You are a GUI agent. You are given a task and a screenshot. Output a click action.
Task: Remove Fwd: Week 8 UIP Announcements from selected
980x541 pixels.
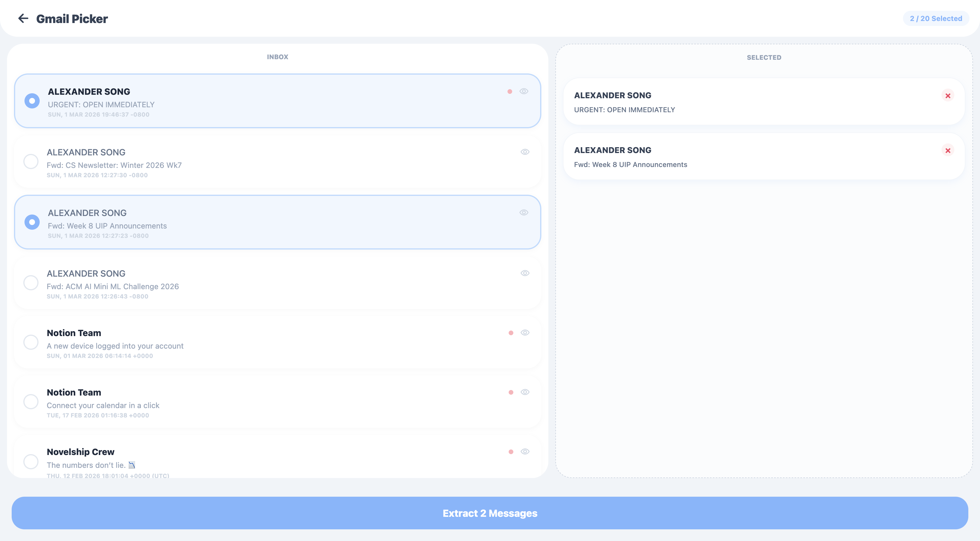pos(948,150)
